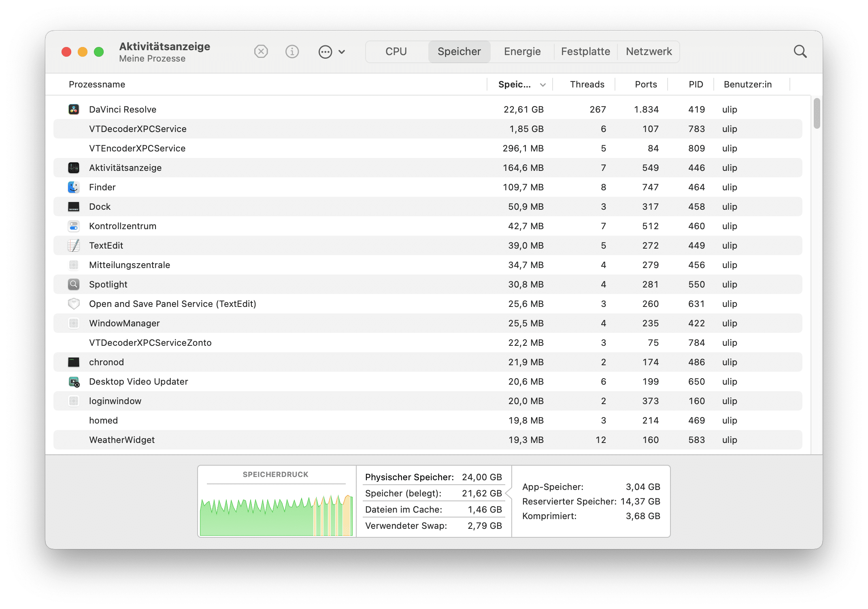Viewport: 868px width, 609px height.
Task: Switch to the Energie tab
Action: [x=522, y=52]
